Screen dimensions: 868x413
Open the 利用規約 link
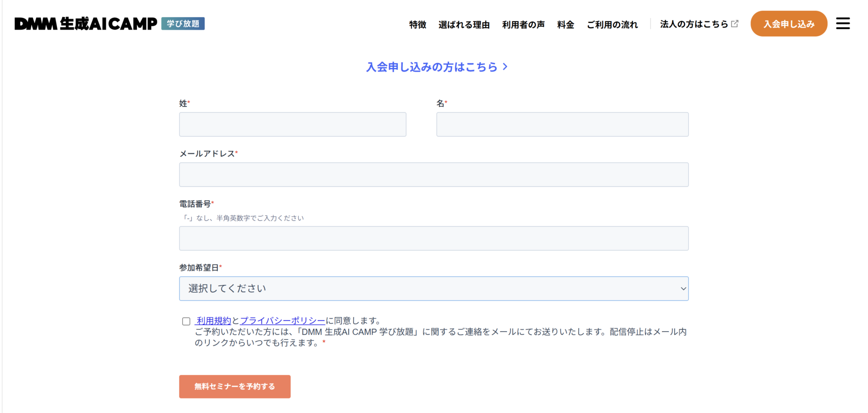coord(213,321)
